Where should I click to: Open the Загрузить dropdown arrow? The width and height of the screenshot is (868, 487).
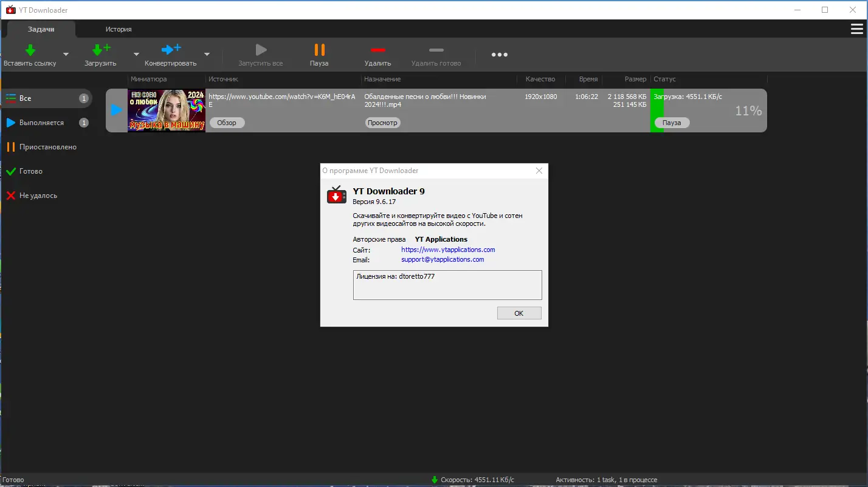(136, 54)
